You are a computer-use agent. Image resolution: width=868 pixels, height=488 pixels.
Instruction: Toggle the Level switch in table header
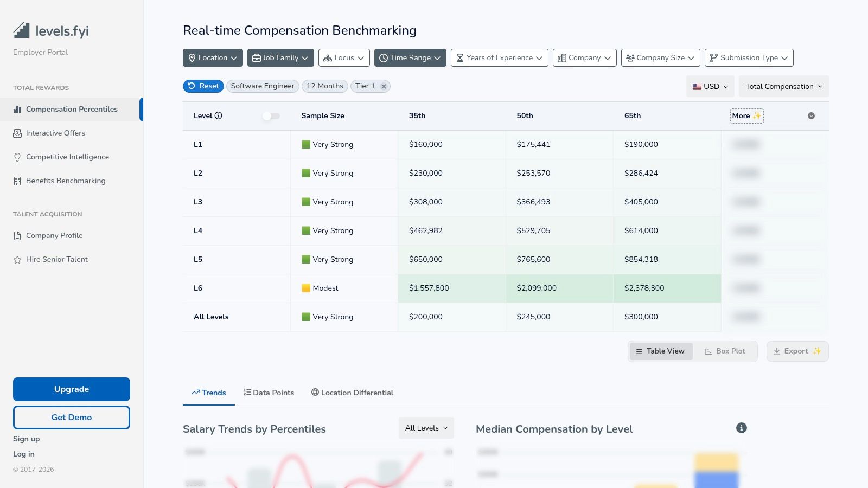click(271, 115)
